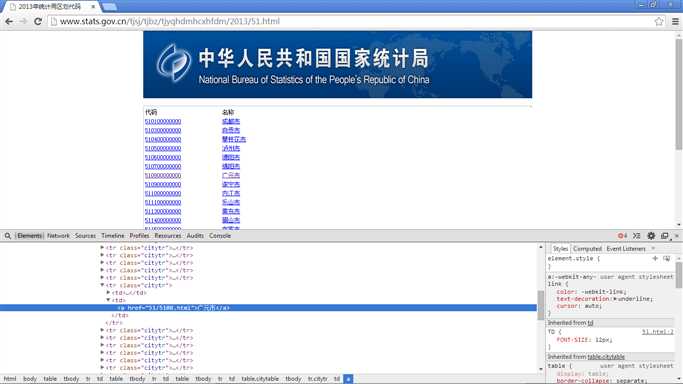
Task: Collapse the expanded td node
Action: click(108, 300)
